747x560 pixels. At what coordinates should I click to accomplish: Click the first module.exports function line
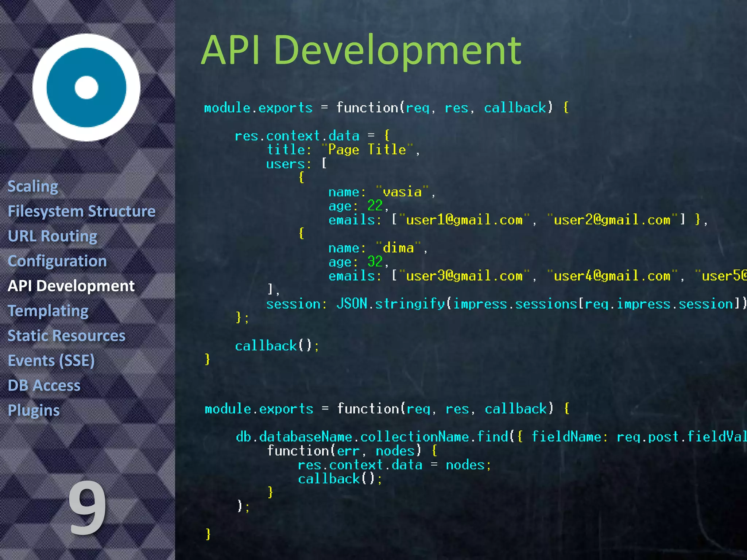[387, 108]
